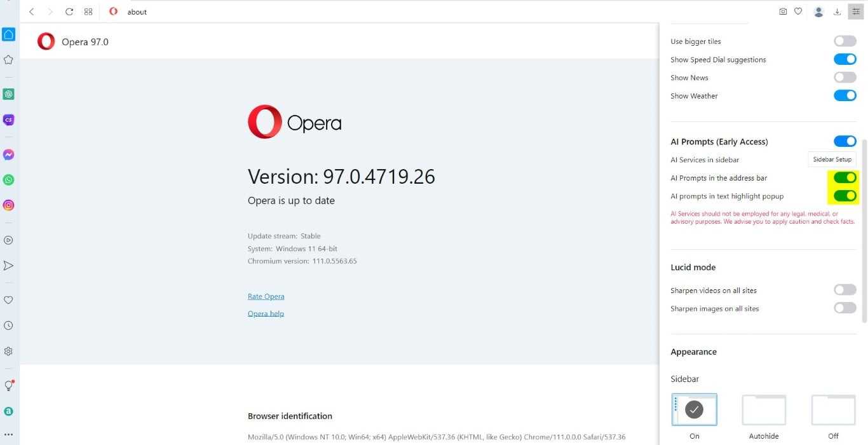
Task: Open the user profile account icon
Action: tap(819, 11)
